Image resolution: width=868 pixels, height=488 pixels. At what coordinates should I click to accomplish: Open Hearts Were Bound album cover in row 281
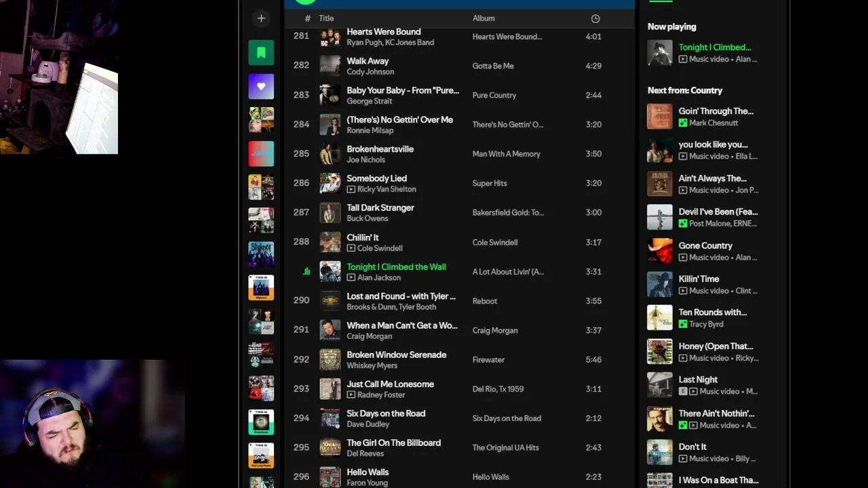point(330,37)
